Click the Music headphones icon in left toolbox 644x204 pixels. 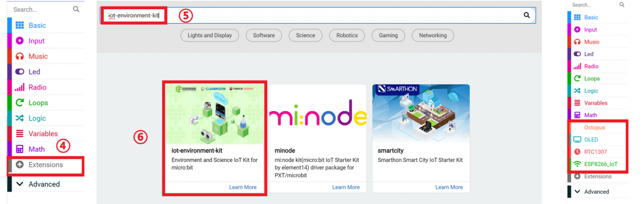point(19,56)
